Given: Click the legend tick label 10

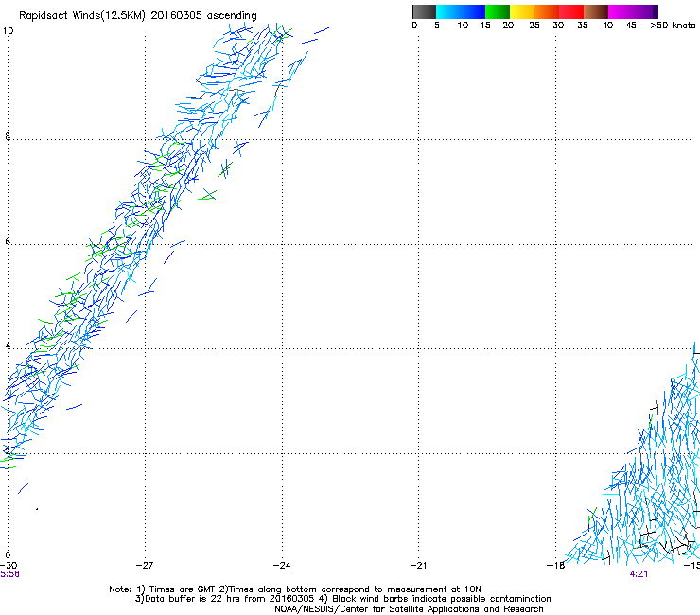Looking at the screenshot, I should click(463, 26).
